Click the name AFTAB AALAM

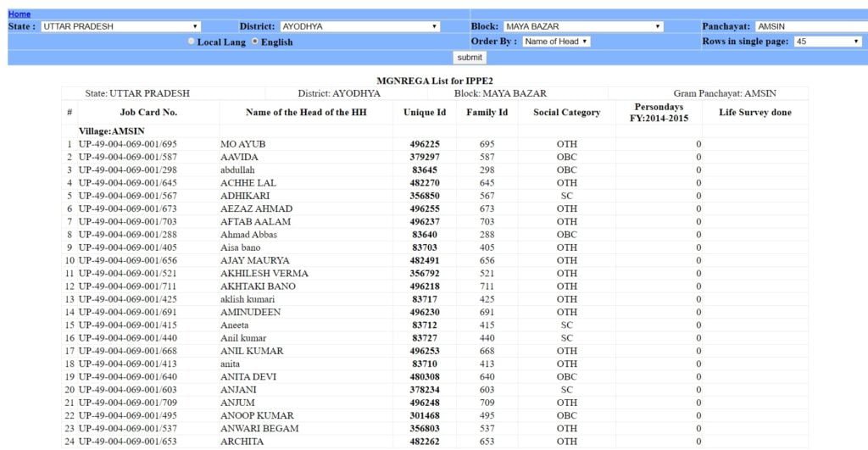256,221
